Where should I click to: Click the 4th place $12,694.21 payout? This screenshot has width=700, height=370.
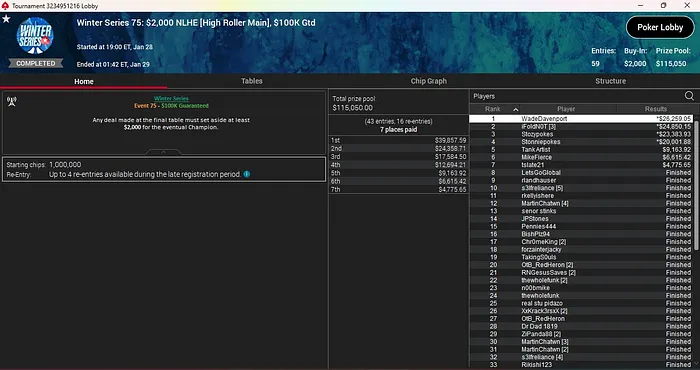click(x=450, y=165)
